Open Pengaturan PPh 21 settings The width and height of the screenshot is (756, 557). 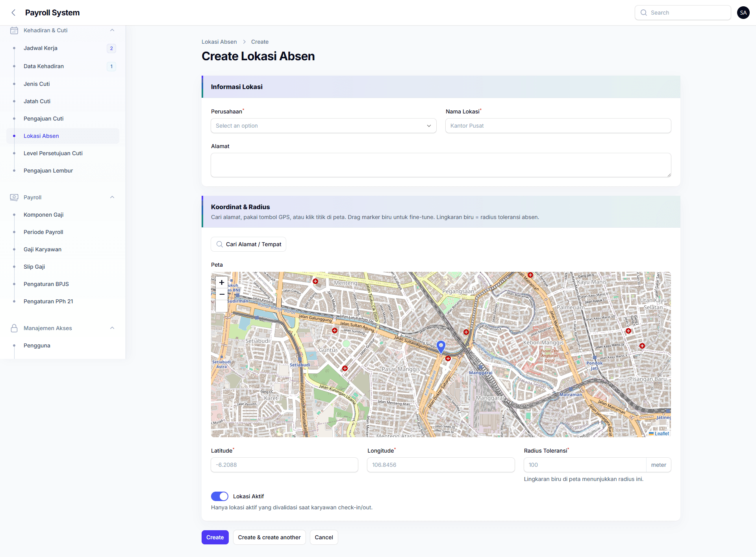click(x=63, y=301)
